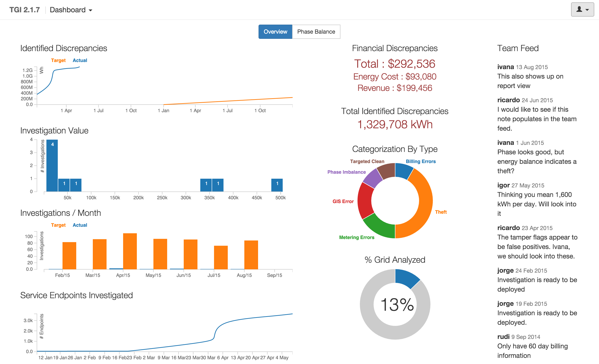The height and width of the screenshot is (364, 599).
Task: Click the tallest Investigation Value bar labeled 4
Action: (x=52, y=165)
